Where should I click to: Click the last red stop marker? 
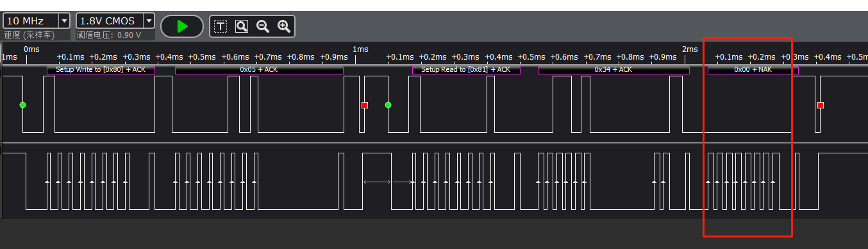pyautogui.click(x=820, y=105)
